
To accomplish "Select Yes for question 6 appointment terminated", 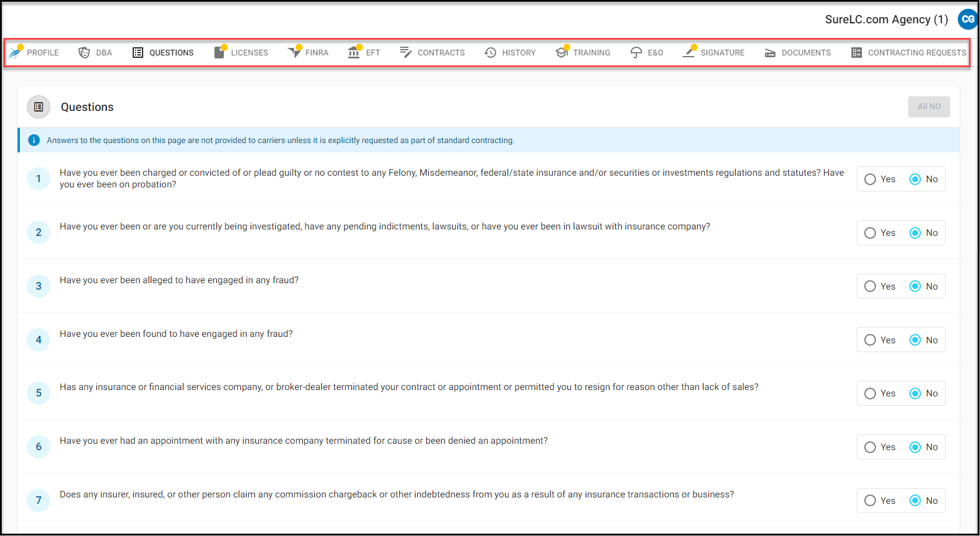I will [x=870, y=447].
